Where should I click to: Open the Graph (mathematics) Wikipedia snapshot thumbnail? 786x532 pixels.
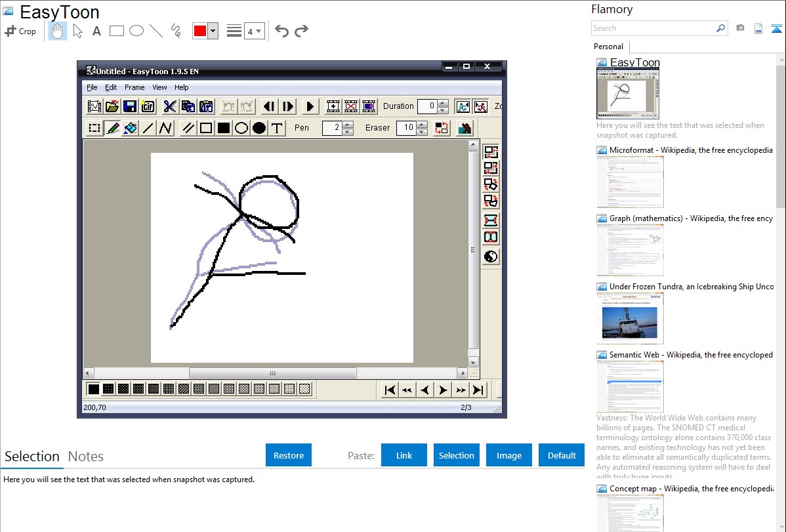pos(630,250)
